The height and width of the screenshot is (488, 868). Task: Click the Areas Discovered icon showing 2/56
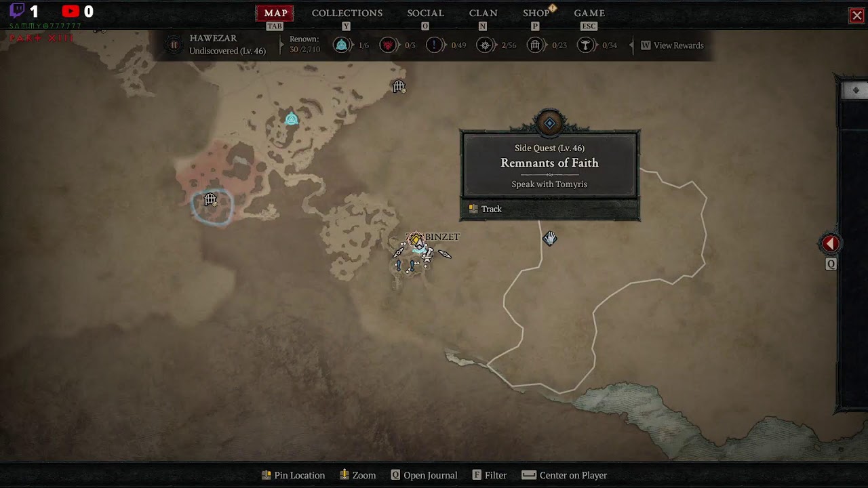tap(485, 45)
